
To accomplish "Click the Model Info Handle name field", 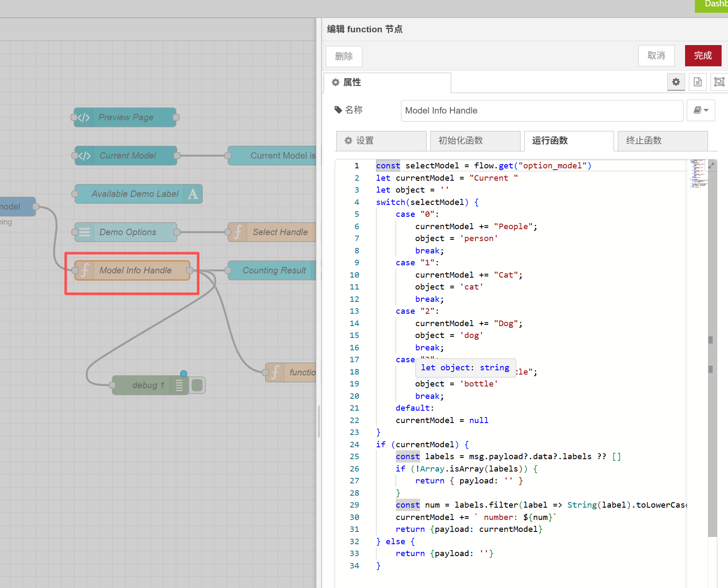I will (542, 111).
